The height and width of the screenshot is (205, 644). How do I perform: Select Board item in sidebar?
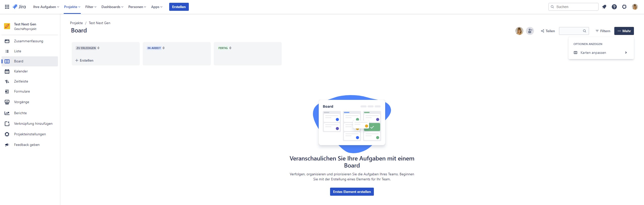coord(30,61)
